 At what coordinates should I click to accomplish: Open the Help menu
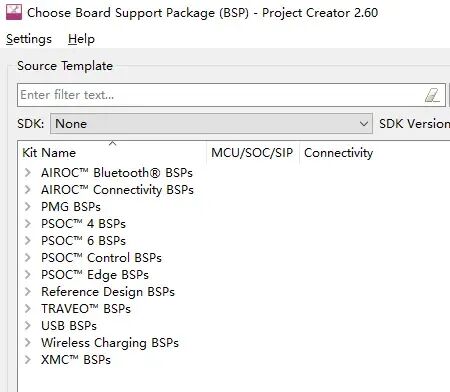pos(81,39)
